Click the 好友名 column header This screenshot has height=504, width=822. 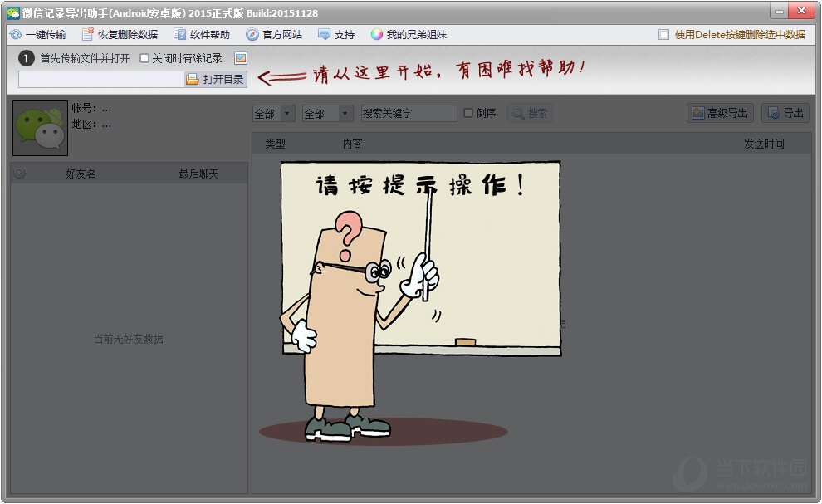81,174
